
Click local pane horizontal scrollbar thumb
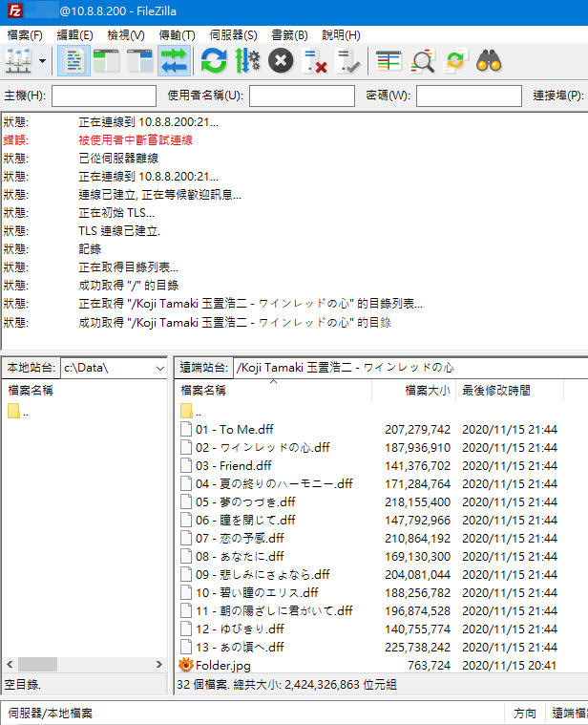pos(38,665)
